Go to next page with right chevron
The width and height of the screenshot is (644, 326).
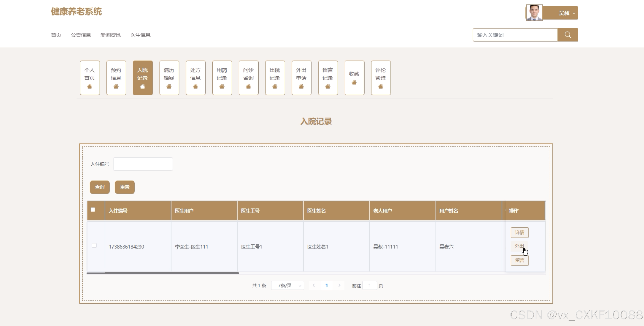[339, 285]
